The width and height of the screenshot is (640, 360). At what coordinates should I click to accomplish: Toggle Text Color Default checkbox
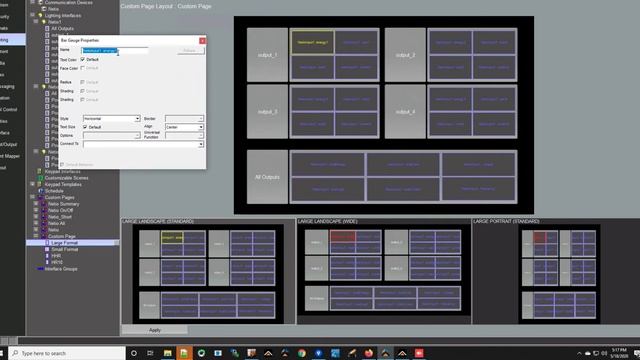coord(83,60)
